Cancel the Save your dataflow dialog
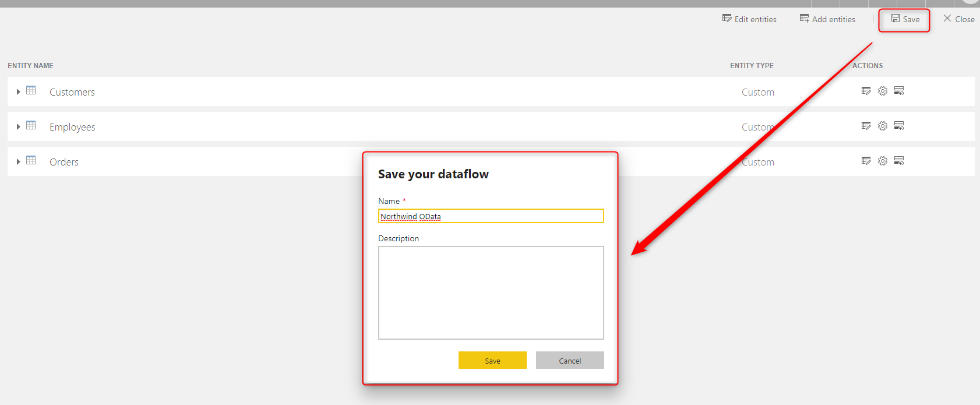 (x=570, y=361)
